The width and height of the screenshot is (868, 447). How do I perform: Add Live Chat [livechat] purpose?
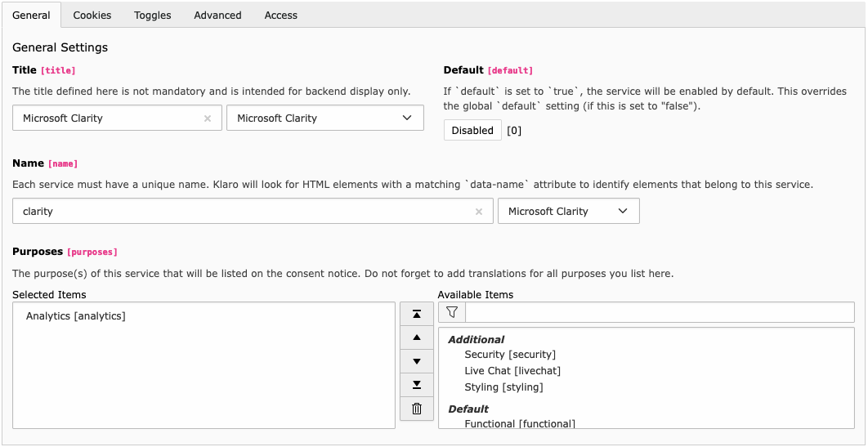coord(512,371)
